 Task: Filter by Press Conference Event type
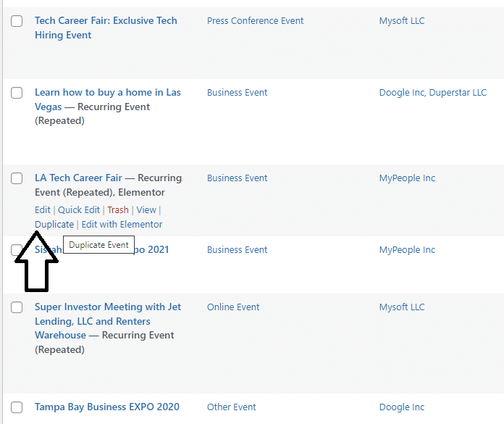click(255, 21)
